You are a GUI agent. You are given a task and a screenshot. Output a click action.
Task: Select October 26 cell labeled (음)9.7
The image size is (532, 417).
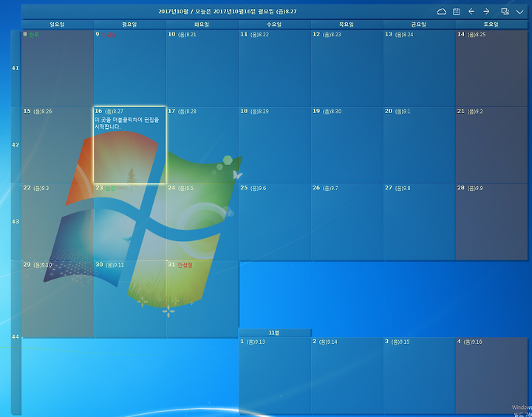coord(347,222)
